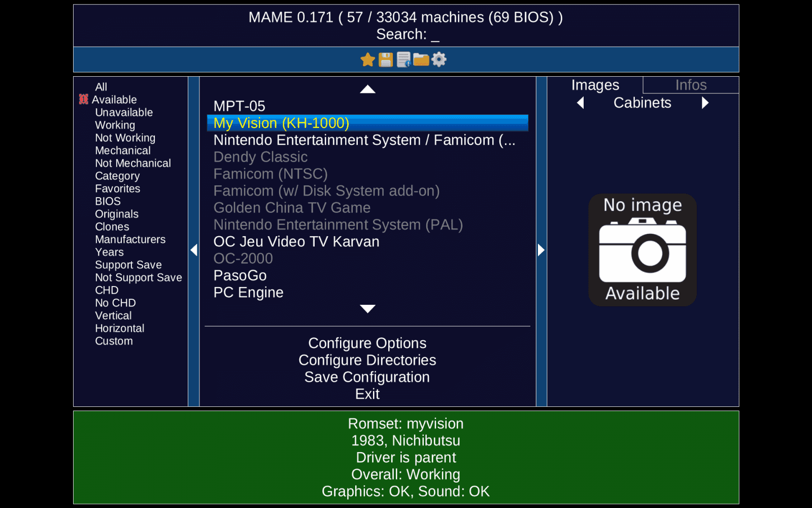Image resolution: width=812 pixels, height=508 pixels.
Task: Open the Manufacturers filter
Action: [130, 239]
